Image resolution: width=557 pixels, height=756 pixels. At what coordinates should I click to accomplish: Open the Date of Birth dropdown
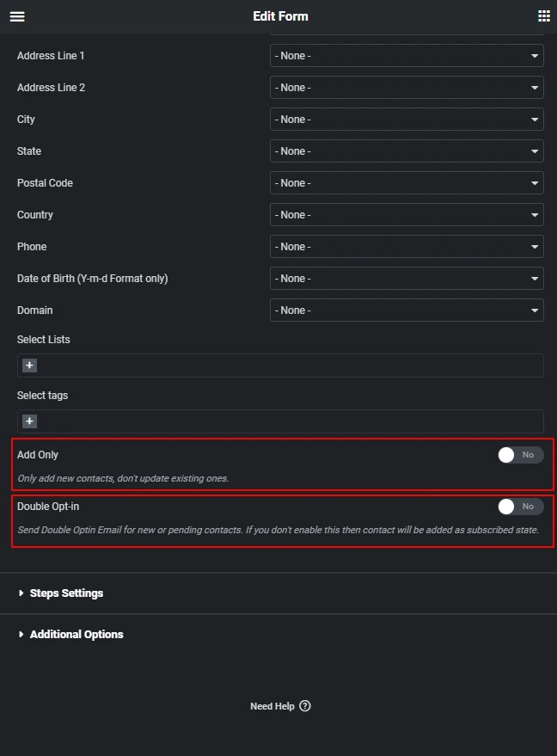point(407,278)
